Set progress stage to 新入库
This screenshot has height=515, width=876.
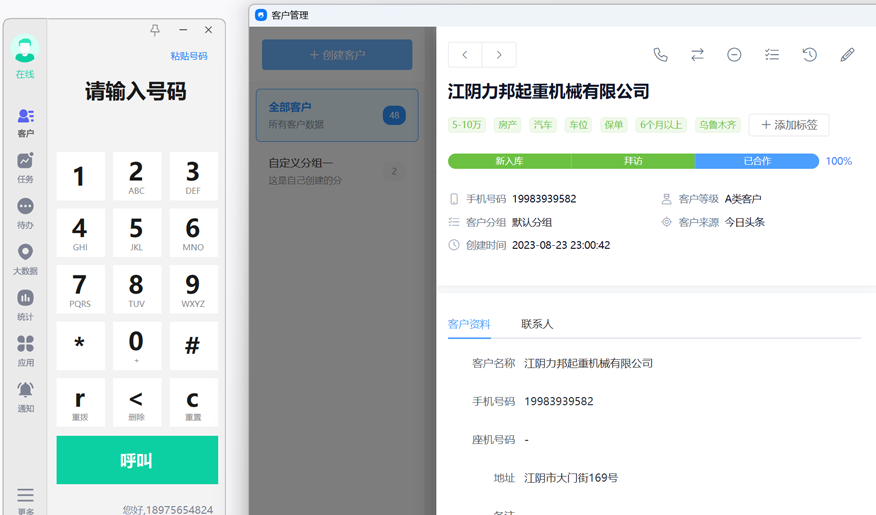click(x=510, y=161)
